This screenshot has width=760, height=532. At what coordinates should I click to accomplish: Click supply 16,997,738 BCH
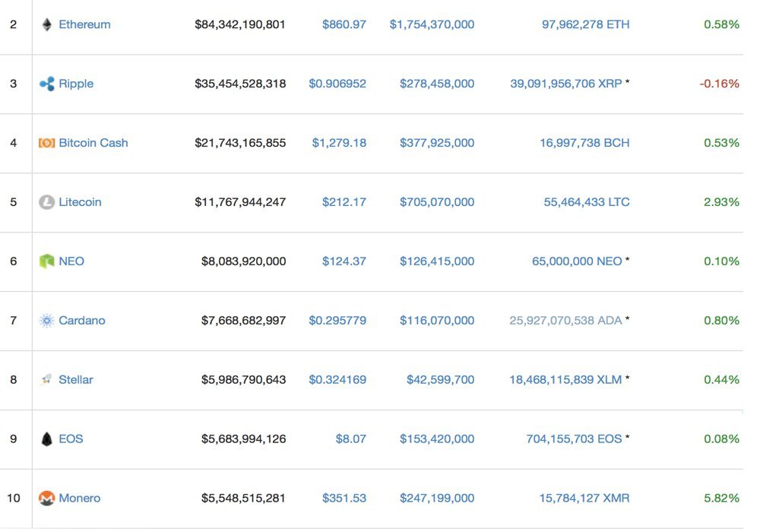click(584, 143)
